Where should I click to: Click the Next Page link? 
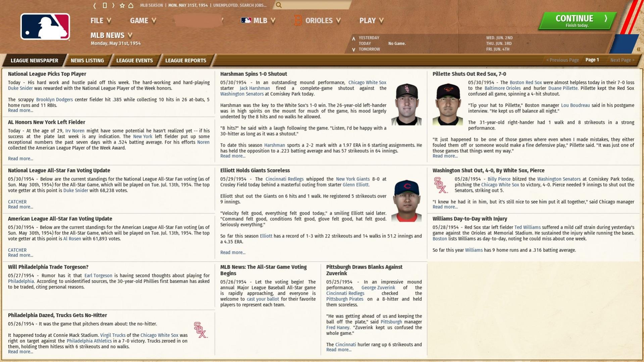pyautogui.click(x=622, y=60)
